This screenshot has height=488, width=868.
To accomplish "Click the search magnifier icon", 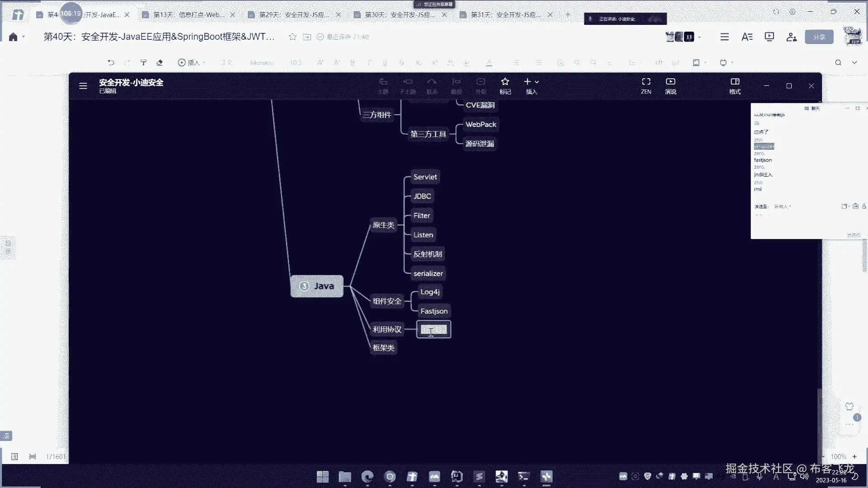I will pyautogui.click(x=838, y=62).
